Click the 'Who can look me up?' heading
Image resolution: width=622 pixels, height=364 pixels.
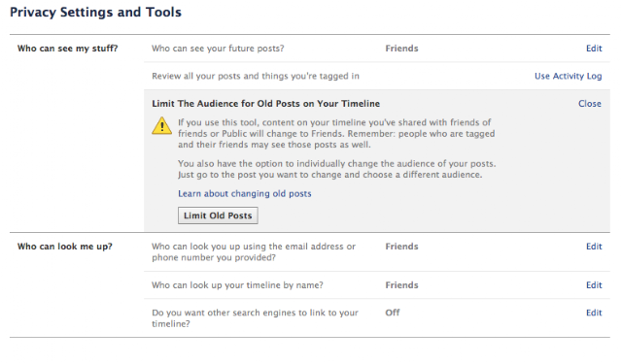(x=65, y=247)
